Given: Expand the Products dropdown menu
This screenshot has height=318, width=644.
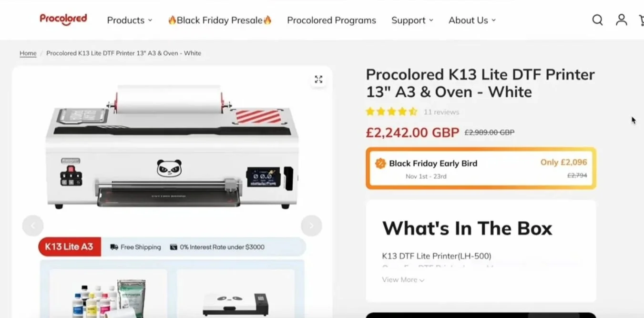Looking at the screenshot, I should point(130,21).
